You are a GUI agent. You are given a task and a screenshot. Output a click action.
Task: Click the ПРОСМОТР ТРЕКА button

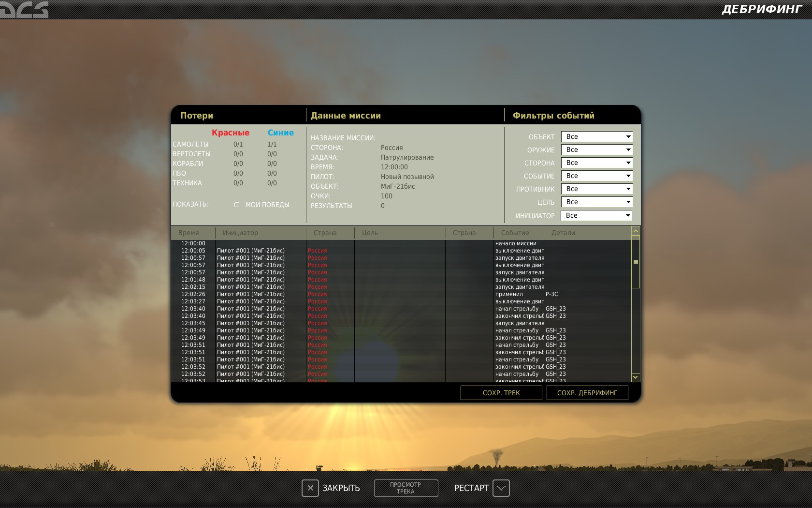[x=406, y=488]
